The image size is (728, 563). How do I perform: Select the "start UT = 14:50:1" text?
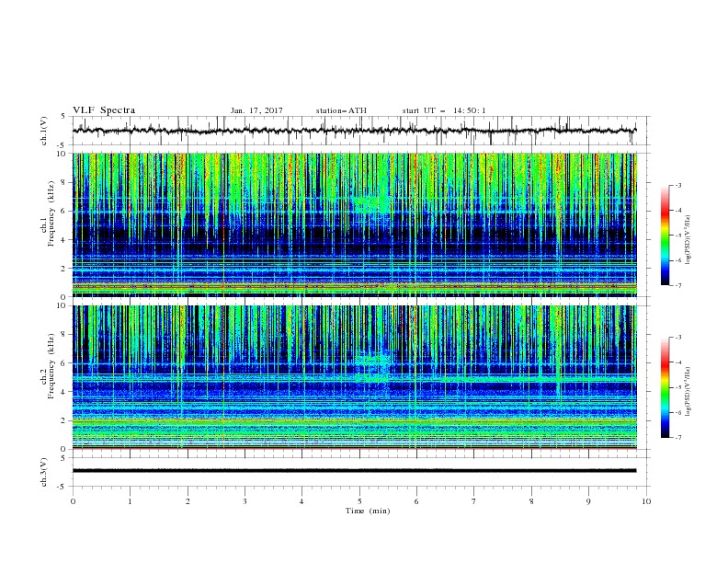tap(444, 110)
